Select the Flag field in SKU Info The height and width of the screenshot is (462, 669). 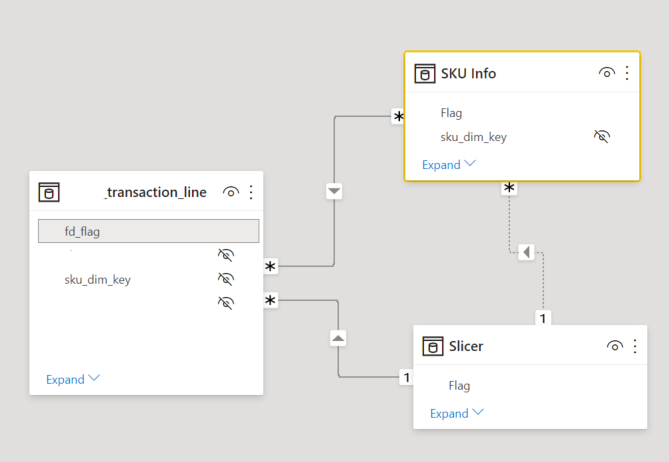(x=451, y=113)
